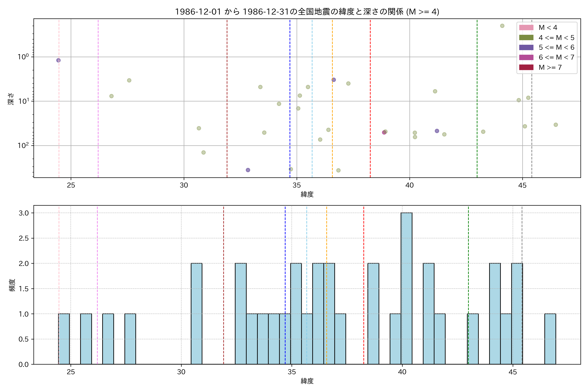The image size is (588, 392).
Task: Click the green 4 <= M < 5 legend swatch
Action: 526,38
